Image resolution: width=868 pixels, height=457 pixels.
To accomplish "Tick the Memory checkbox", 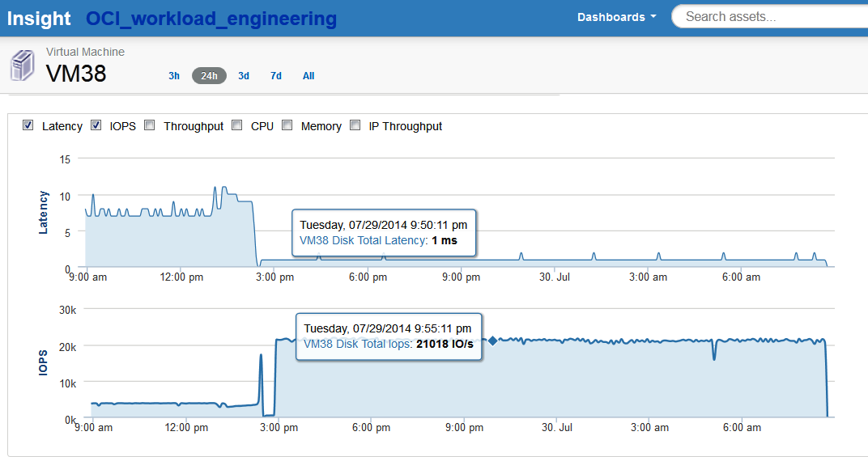I will (x=287, y=125).
